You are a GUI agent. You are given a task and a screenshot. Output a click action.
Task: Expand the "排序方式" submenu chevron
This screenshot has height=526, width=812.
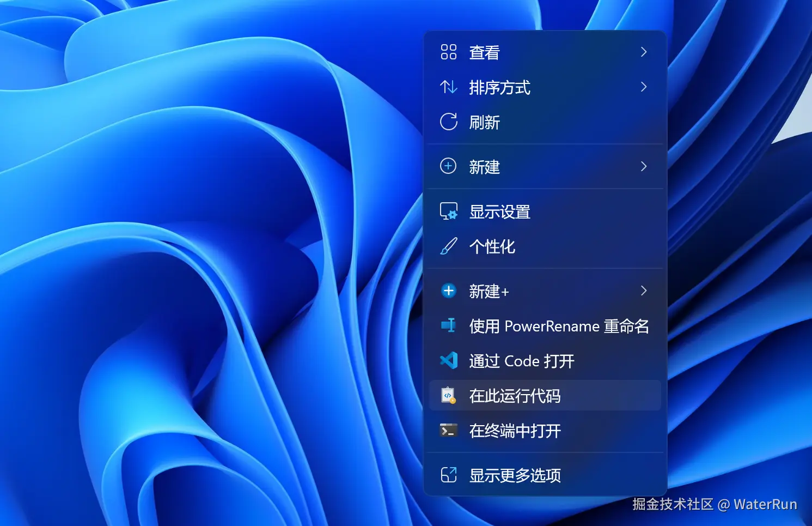pyautogui.click(x=643, y=87)
